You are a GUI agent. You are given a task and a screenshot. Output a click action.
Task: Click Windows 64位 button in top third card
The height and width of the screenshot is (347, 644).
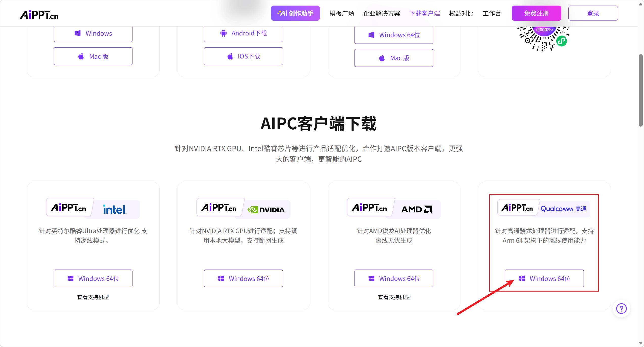click(x=394, y=35)
